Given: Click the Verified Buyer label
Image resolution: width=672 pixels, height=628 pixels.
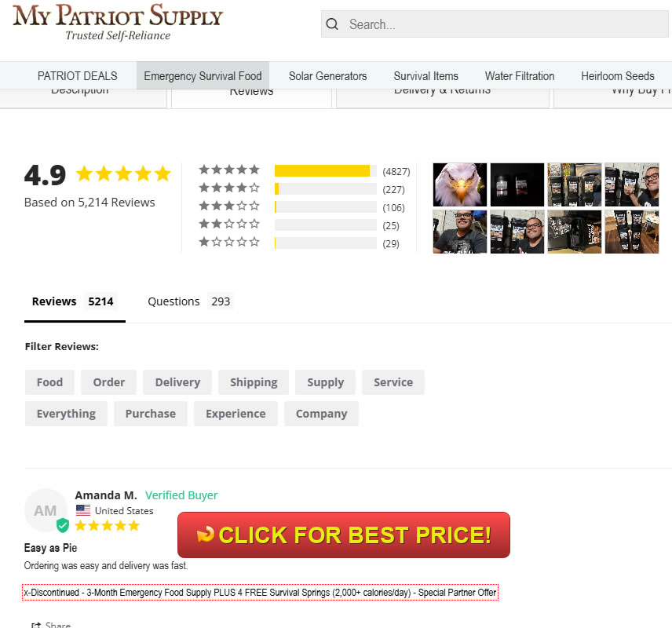Looking at the screenshot, I should tap(181, 495).
